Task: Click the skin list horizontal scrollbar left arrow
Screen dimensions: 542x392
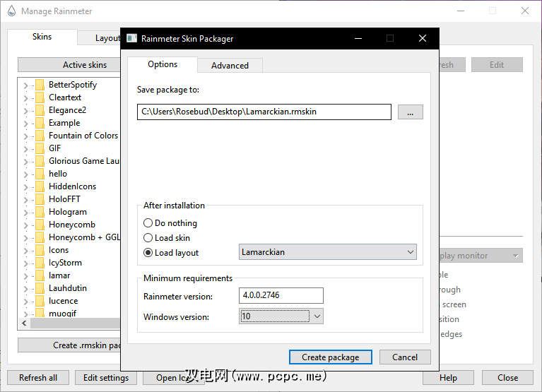Action: tap(24, 323)
